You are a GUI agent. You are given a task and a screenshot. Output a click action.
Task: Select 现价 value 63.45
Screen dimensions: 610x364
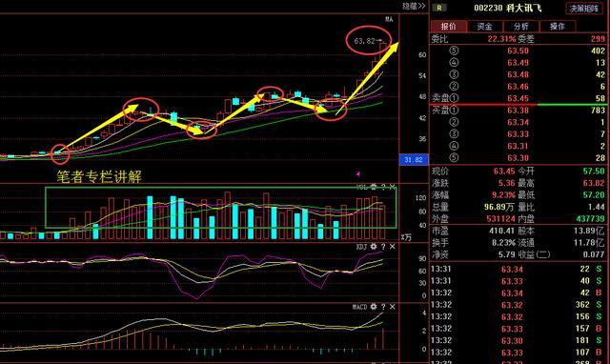click(504, 172)
